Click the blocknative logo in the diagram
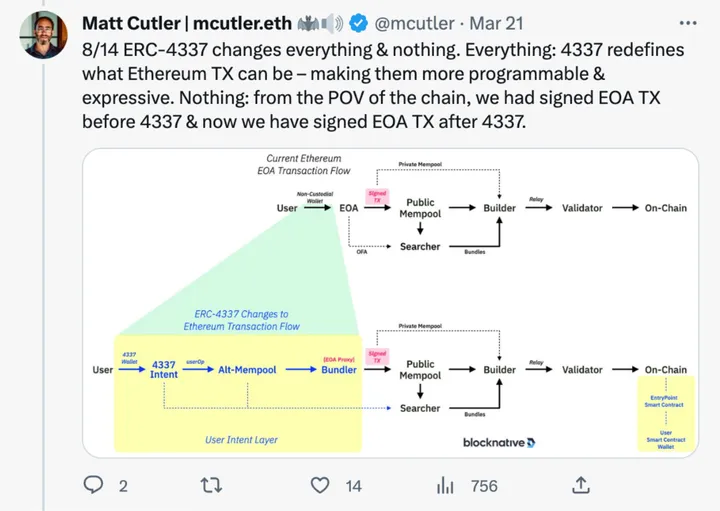 click(x=499, y=442)
